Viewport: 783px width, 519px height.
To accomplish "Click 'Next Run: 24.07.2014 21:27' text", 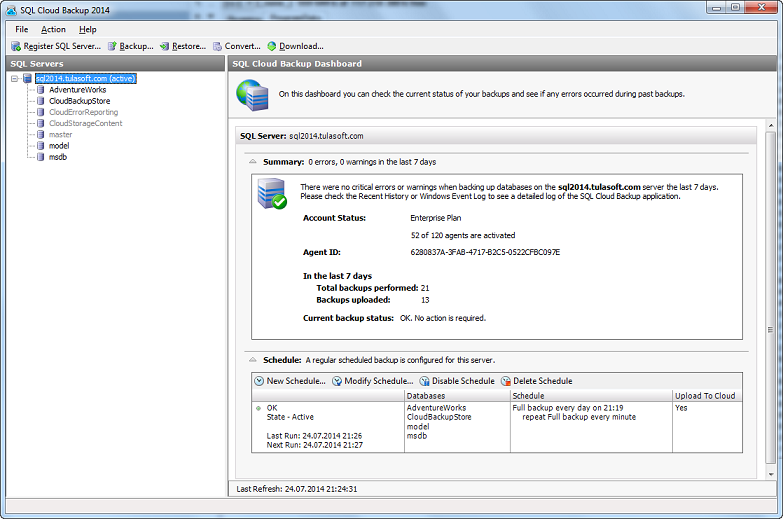I will click(x=315, y=445).
